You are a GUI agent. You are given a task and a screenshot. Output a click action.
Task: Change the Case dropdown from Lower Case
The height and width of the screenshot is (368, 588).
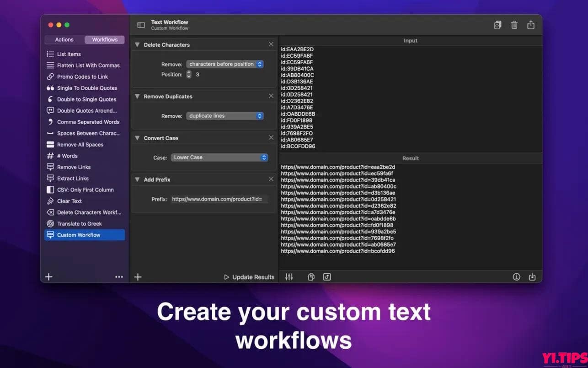pyautogui.click(x=219, y=157)
